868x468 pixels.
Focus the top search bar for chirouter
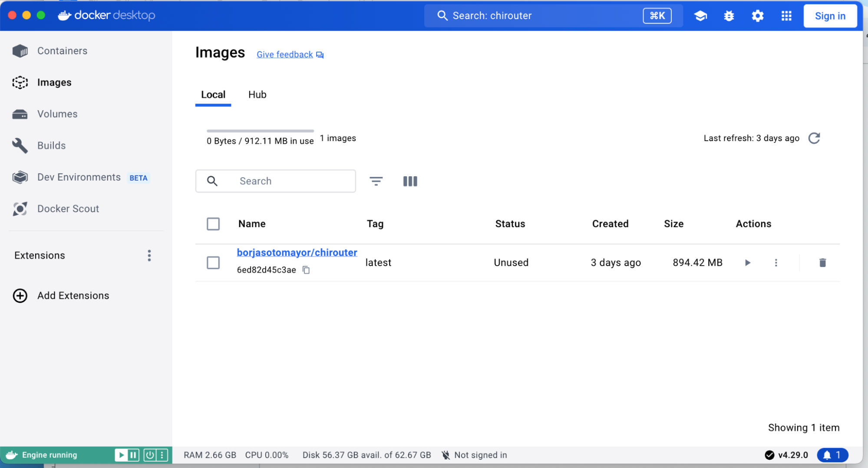click(x=553, y=16)
